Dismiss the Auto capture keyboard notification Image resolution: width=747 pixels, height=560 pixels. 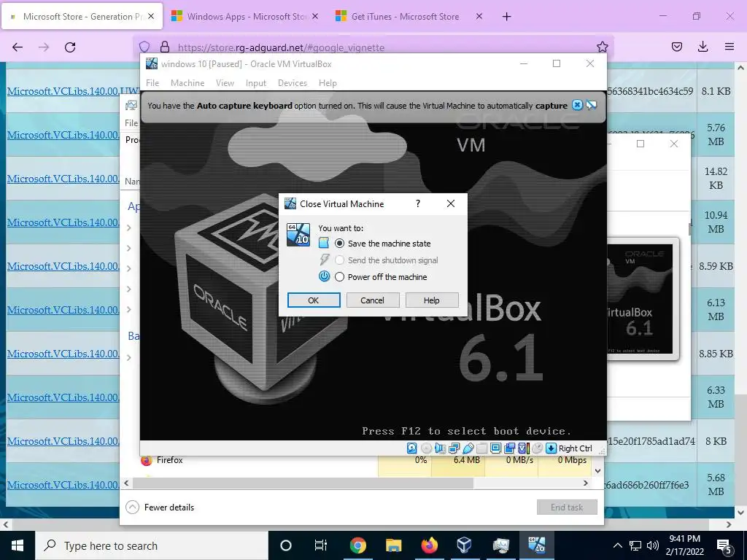[577, 105]
